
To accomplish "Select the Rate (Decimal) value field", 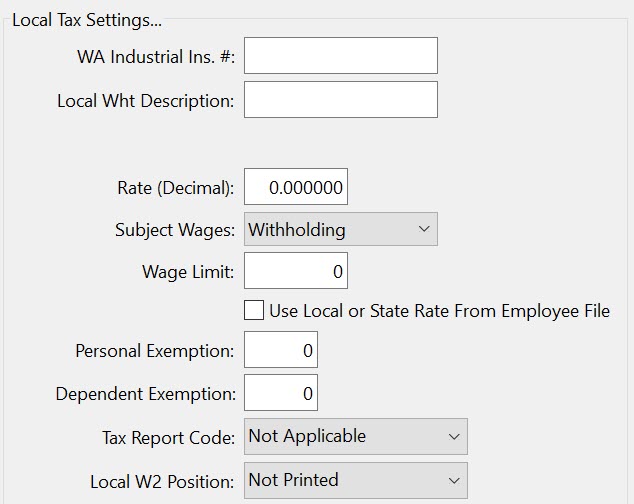I will point(295,187).
